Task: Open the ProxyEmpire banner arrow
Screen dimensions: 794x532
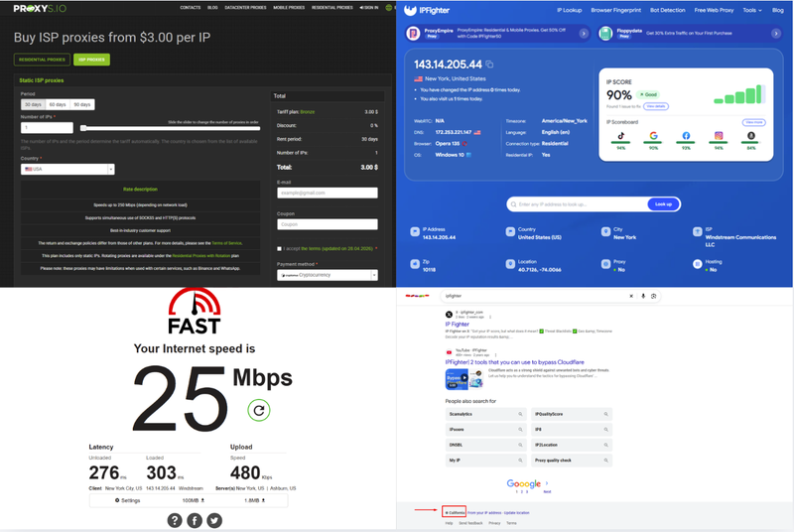Action: coord(584,34)
